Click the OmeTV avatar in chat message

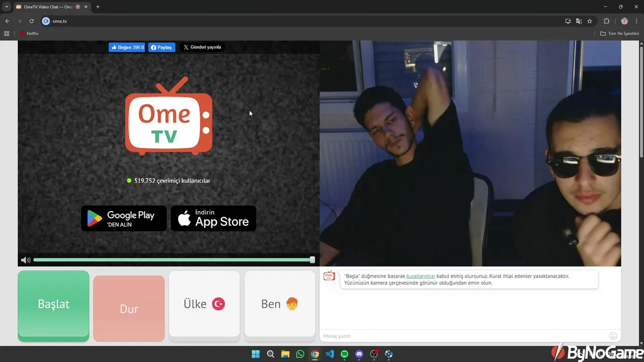(329, 276)
